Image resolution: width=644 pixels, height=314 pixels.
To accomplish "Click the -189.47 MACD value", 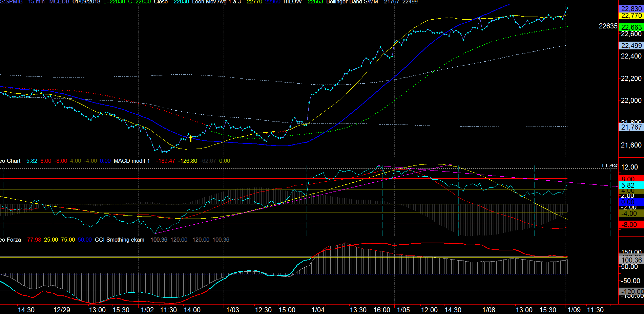I will pos(166,161).
